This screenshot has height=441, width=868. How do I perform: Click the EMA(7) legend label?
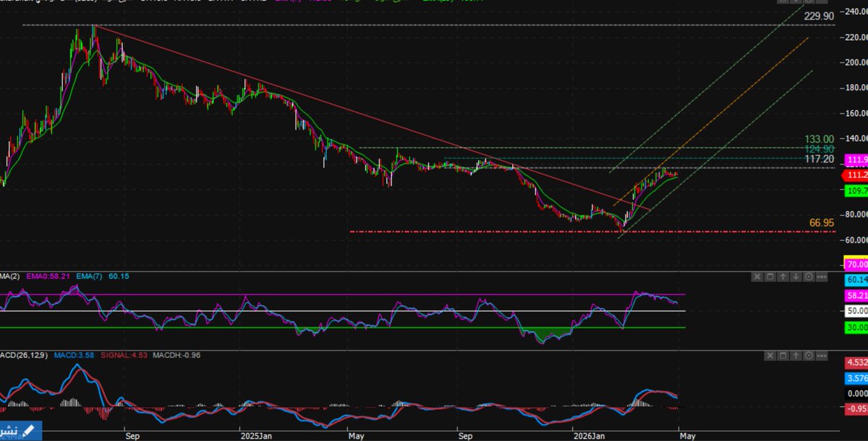click(89, 277)
